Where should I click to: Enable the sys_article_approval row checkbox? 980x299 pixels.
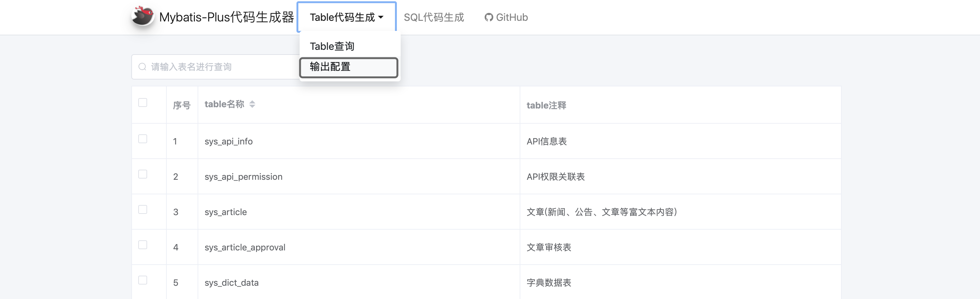(x=143, y=245)
